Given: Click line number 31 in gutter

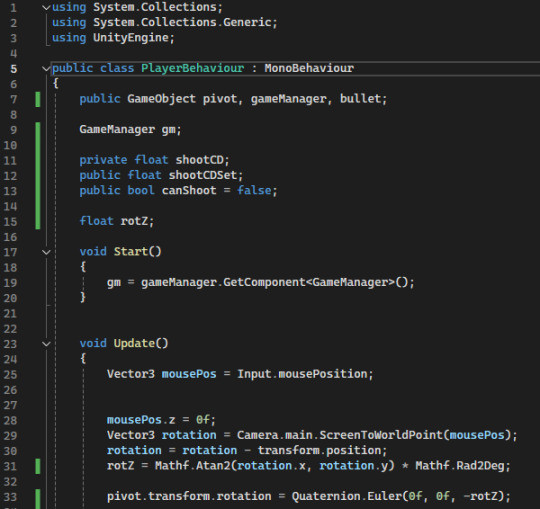Looking at the screenshot, I should coord(10,466).
